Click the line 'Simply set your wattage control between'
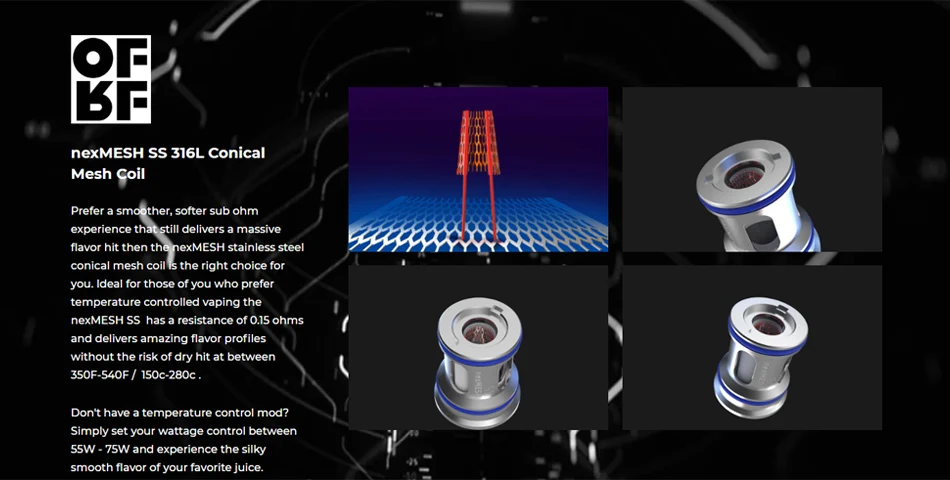 tap(184, 432)
